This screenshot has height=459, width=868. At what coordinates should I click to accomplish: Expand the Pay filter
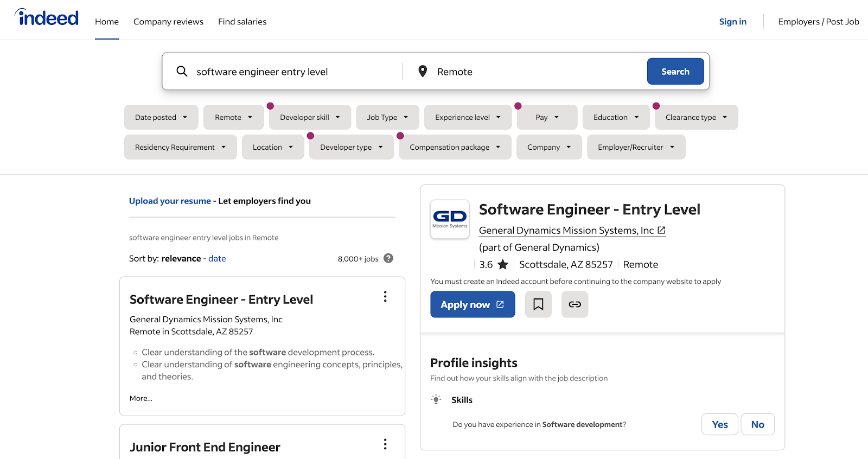pos(547,117)
